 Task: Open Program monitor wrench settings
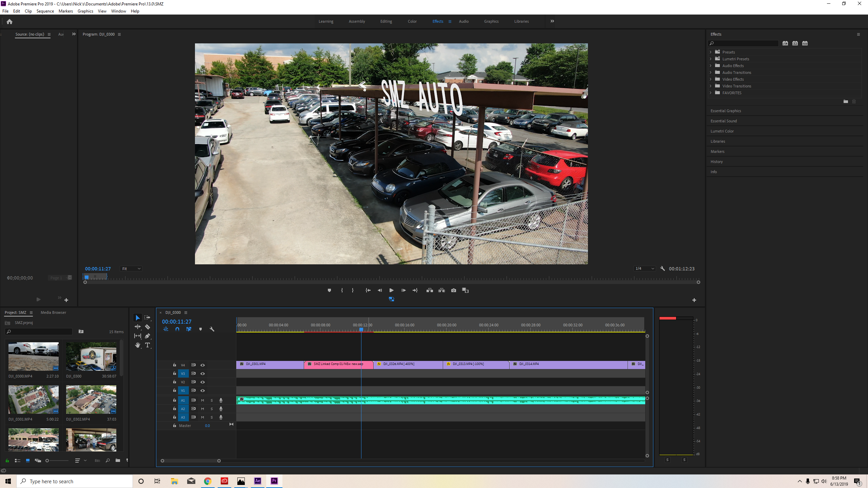click(663, 268)
